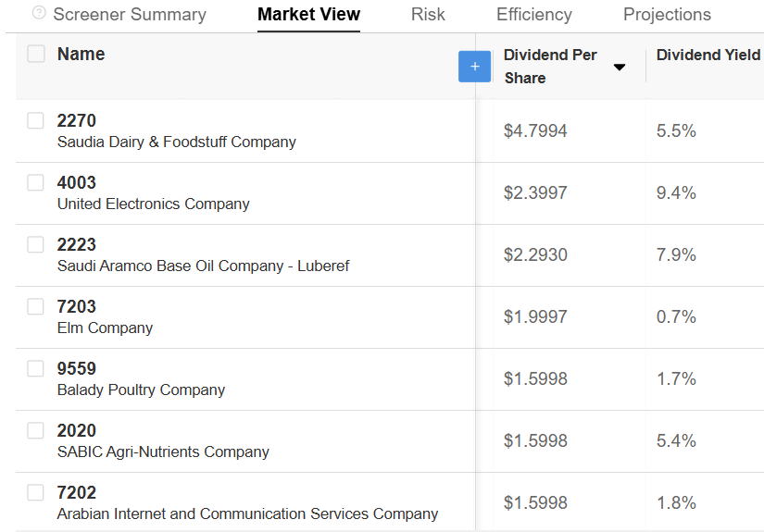The image size is (764, 532).
Task: Select the checkbox for 7203 Elm Company
Action: [x=35, y=306]
